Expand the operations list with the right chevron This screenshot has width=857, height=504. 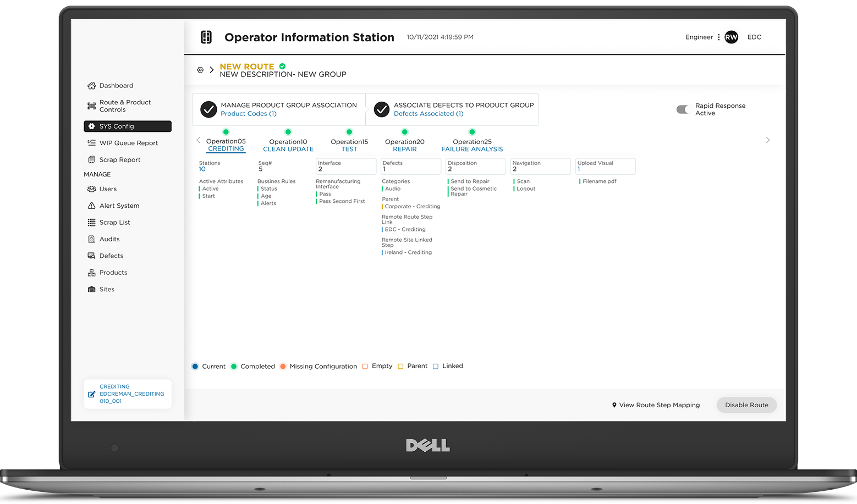coord(768,140)
